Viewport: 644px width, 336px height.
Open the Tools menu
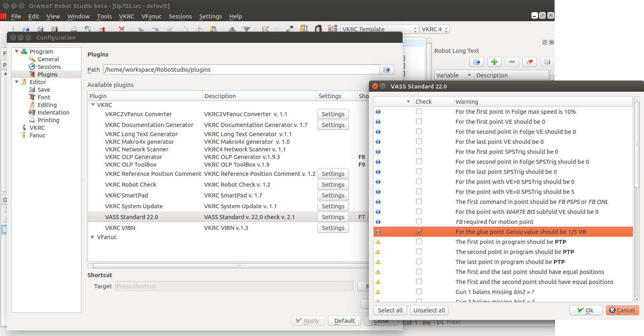click(x=104, y=16)
